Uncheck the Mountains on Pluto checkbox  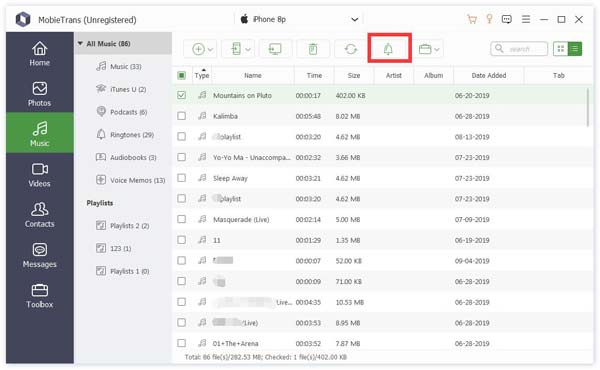pos(182,95)
